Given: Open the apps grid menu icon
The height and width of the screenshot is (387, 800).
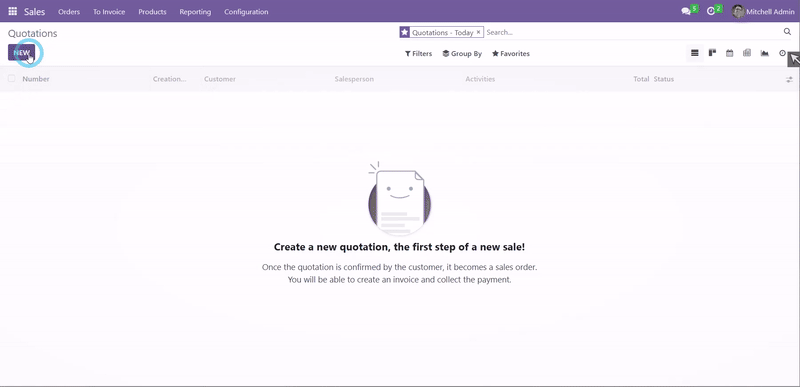Looking at the screenshot, I should [x=13, y=11].
